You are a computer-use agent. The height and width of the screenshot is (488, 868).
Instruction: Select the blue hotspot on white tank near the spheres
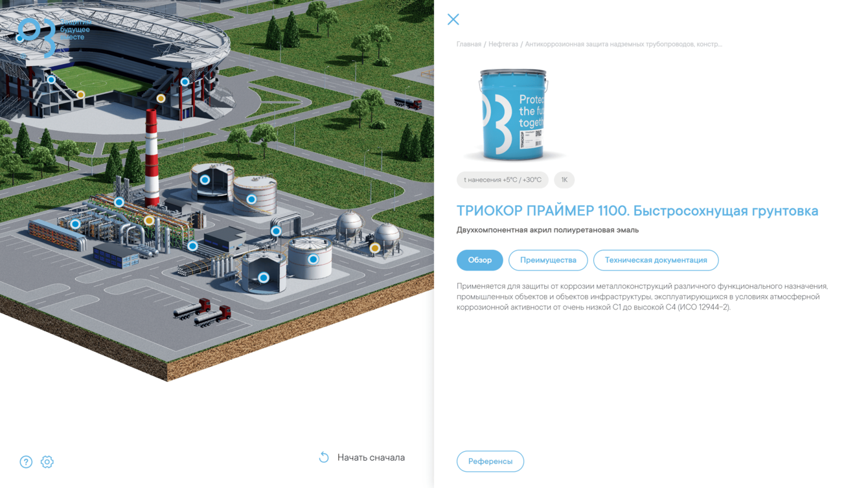[313, 260]
